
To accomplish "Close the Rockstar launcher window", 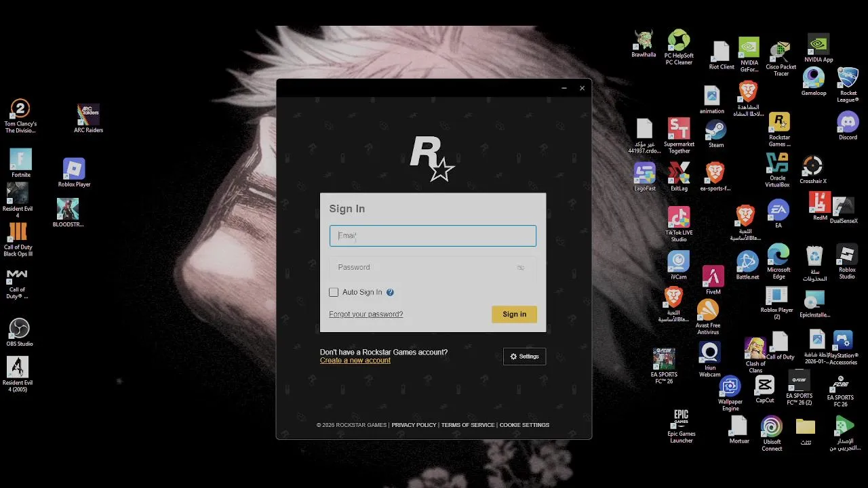I will point(582,88).
